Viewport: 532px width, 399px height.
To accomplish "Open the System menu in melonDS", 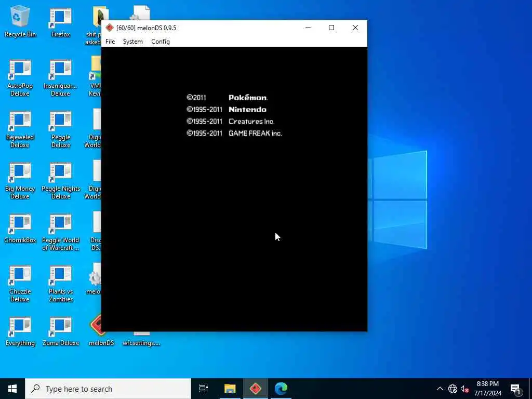I will 132,42.
